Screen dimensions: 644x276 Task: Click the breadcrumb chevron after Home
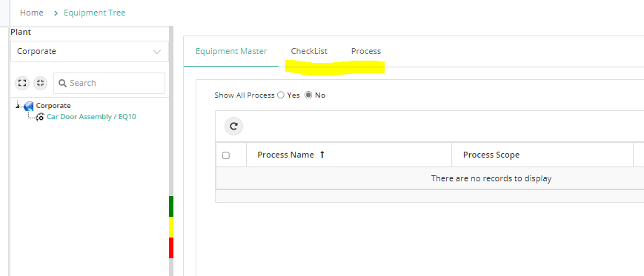pyautogui.click(x=56, y=13)
